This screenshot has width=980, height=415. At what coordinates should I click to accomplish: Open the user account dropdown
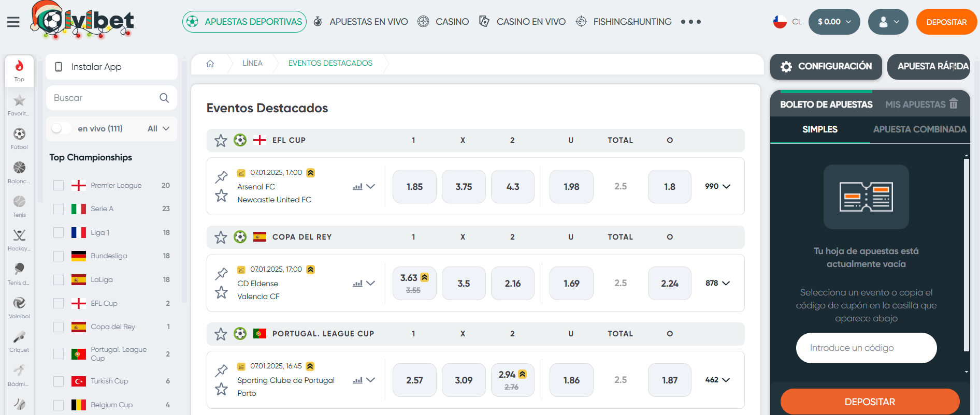[888, 22]
